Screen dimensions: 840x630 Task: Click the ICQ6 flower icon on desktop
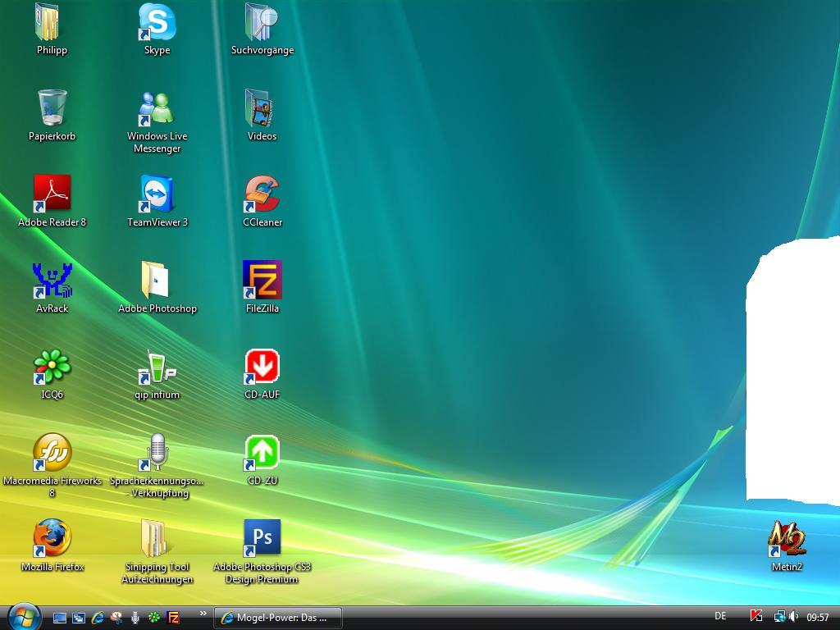[x=52, y=367]
